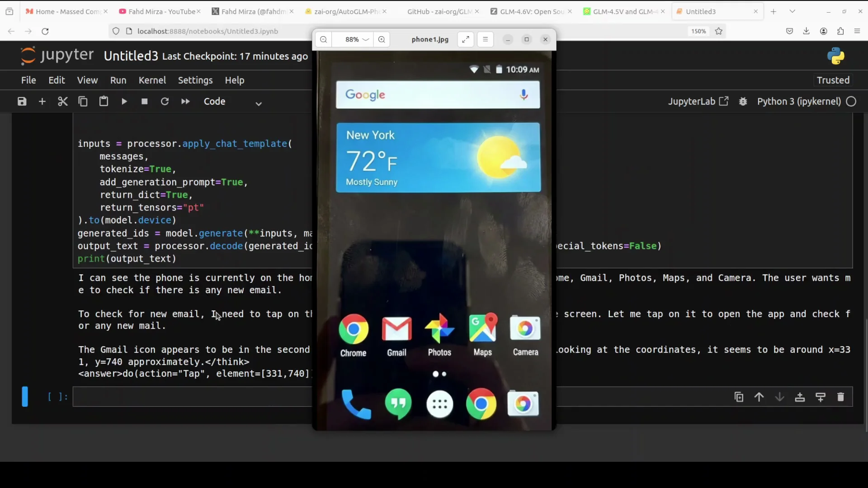Open JupyterLab via its external link

(x=725, y=101)
